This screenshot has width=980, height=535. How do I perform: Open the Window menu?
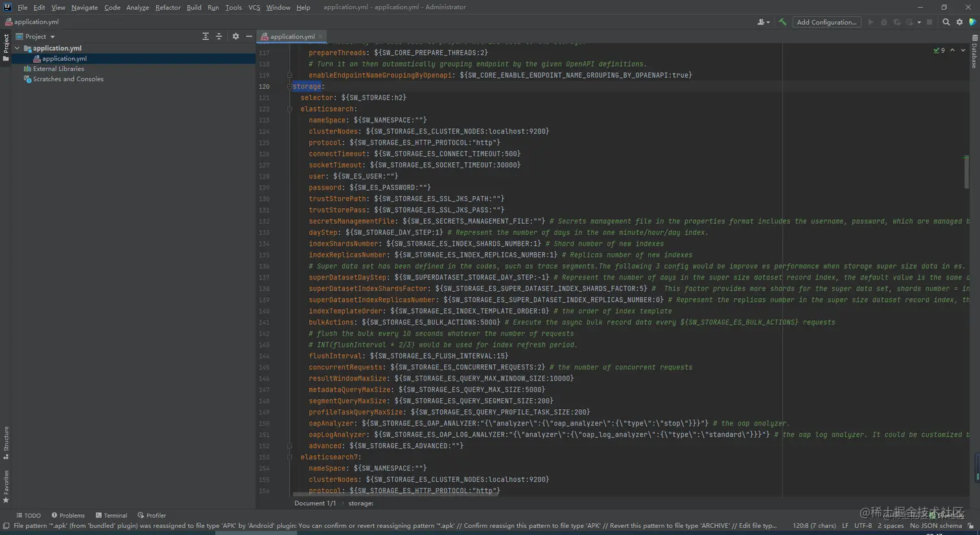(278, 7)
